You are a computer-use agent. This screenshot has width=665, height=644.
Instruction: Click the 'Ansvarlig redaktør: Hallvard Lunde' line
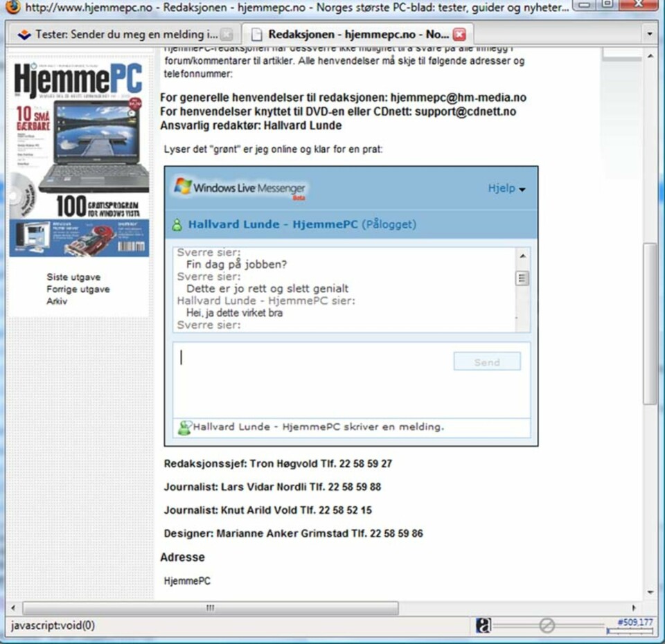pos(251,125)
